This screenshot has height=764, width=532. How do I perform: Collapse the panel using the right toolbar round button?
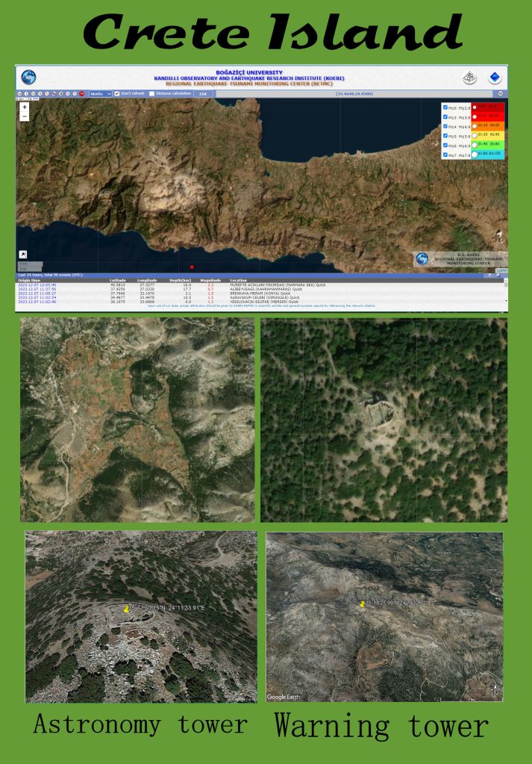tap(501, 93)
